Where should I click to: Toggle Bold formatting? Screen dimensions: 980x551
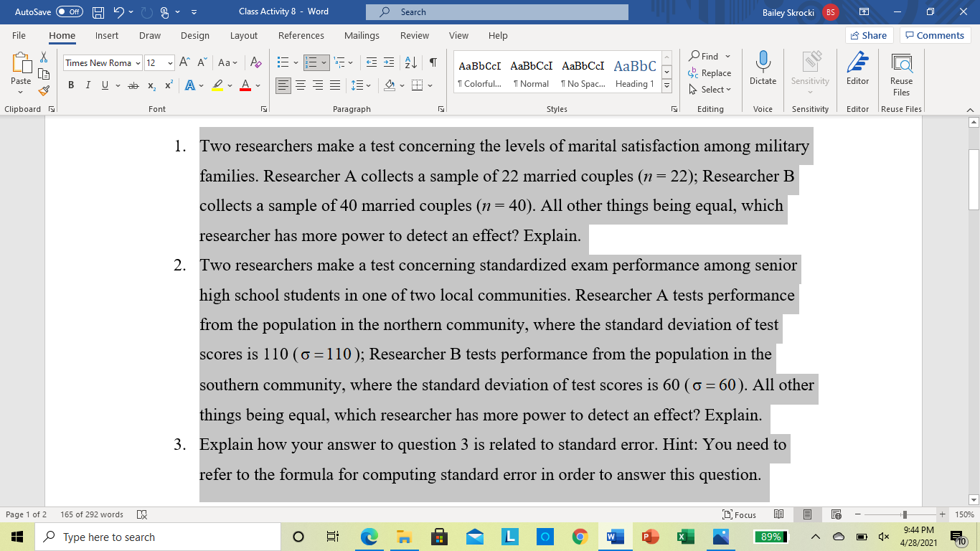pos(71,85)
